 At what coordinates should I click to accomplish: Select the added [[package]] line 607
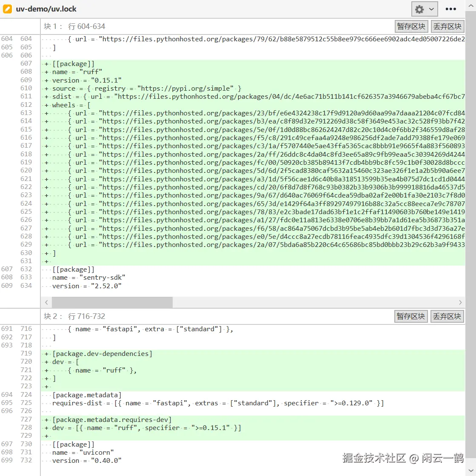[x=253, y=64]
